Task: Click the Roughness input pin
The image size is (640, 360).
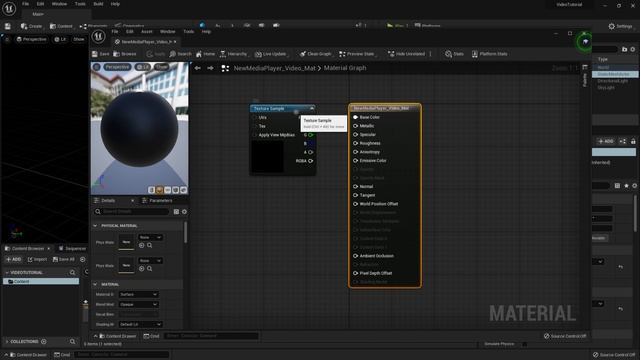Action: 356,143
